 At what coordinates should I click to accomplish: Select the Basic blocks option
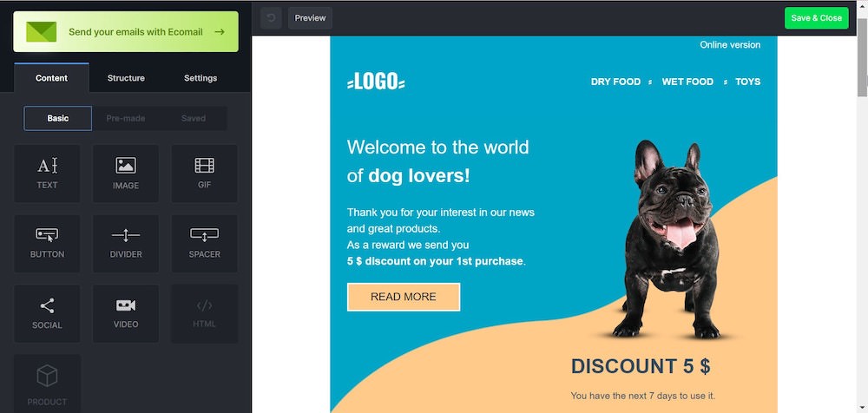coord(57,119)
